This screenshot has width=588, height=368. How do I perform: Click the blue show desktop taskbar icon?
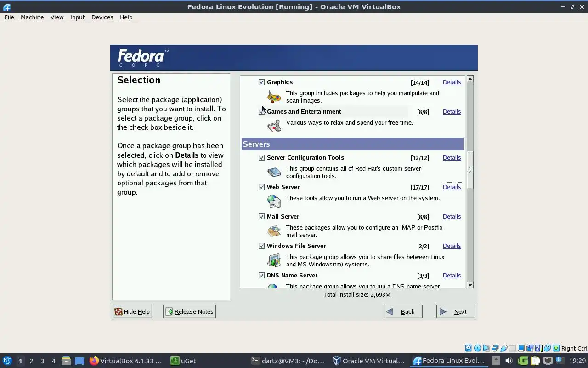tap(79, 361)
